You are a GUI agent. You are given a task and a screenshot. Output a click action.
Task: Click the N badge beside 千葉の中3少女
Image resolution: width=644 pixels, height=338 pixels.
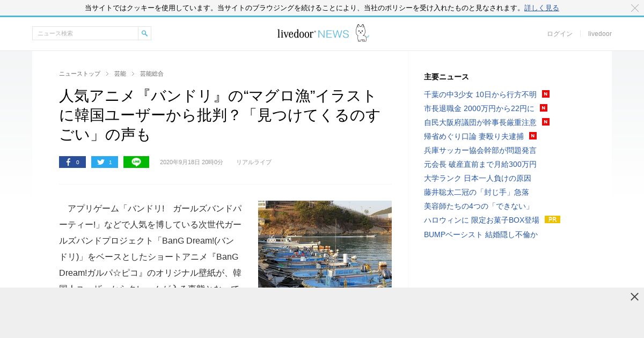(x=546, y=94)
